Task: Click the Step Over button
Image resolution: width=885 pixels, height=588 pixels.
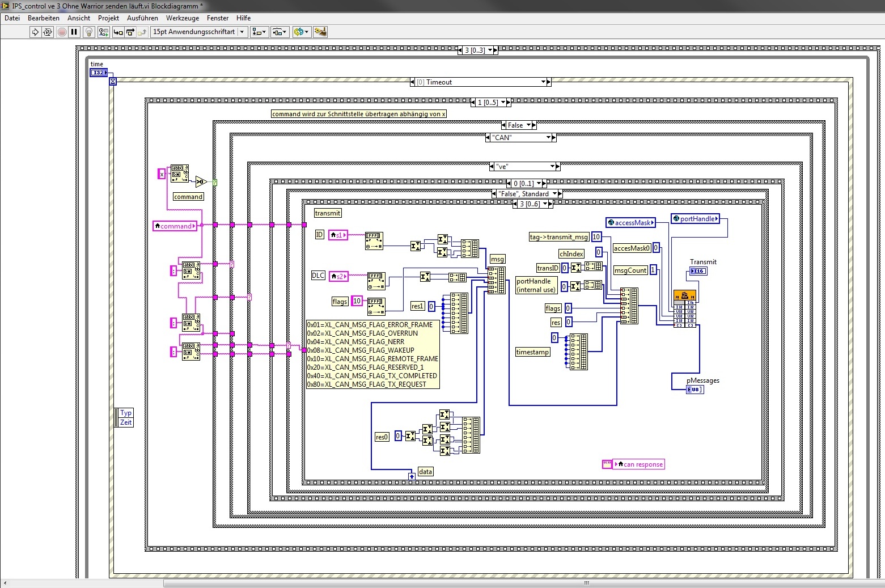Action: 130,32
